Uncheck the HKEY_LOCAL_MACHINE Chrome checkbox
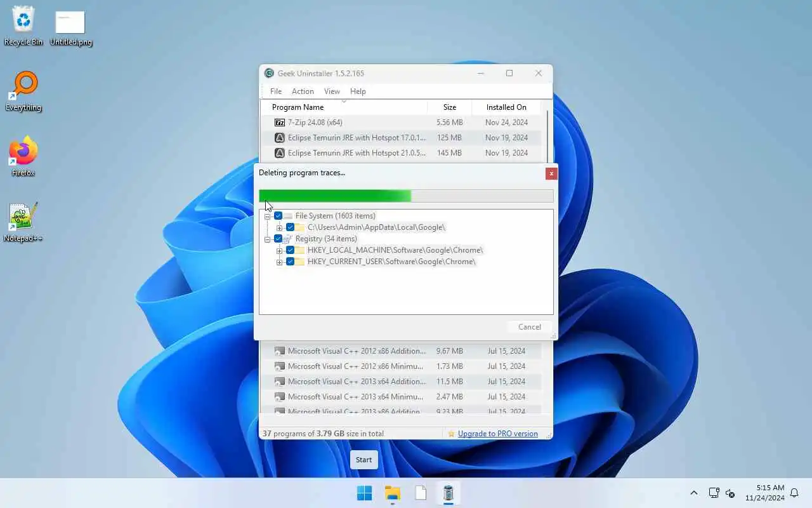 (290, 250)
